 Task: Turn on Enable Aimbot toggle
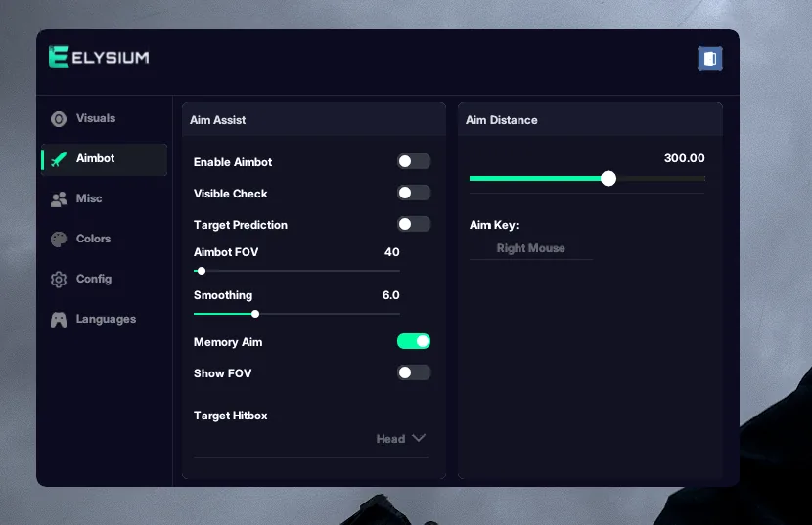coord(413,161)
